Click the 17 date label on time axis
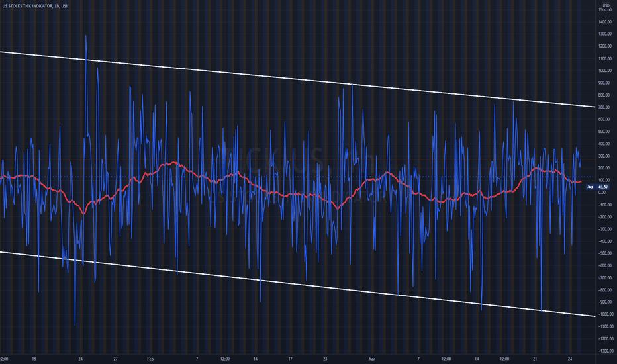The height and width of the screenshot is (364, 617). pos(290,359)
